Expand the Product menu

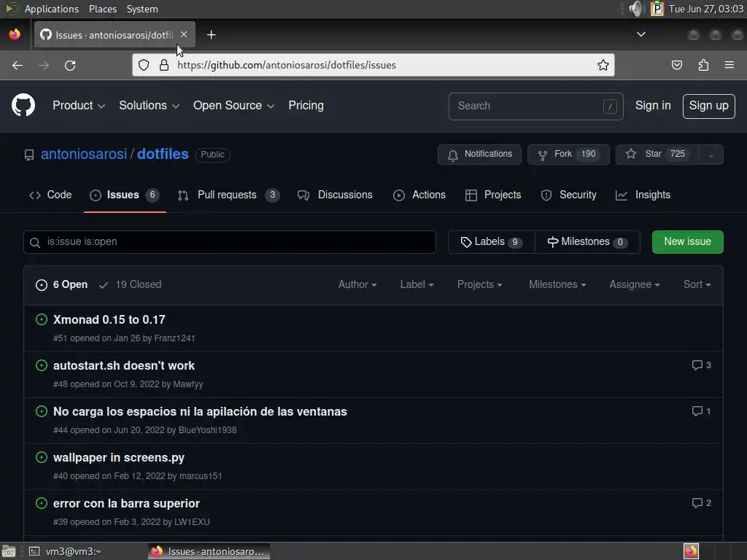79,105
